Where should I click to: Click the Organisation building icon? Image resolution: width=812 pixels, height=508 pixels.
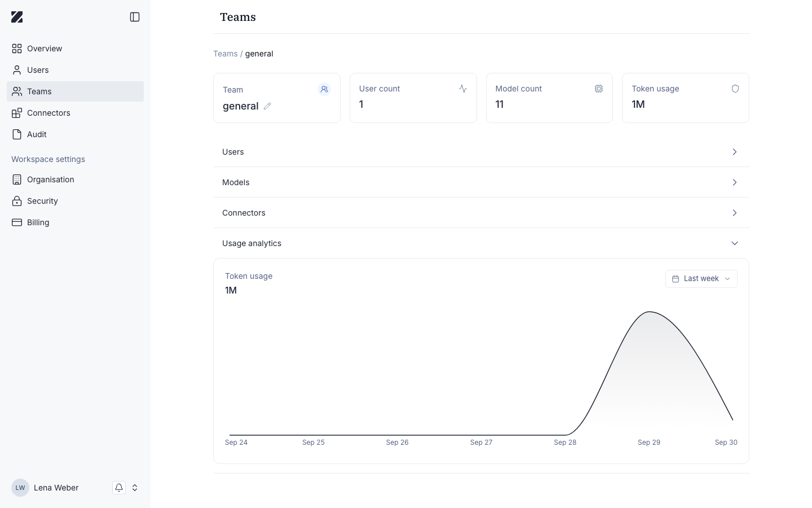pos(17,179)
